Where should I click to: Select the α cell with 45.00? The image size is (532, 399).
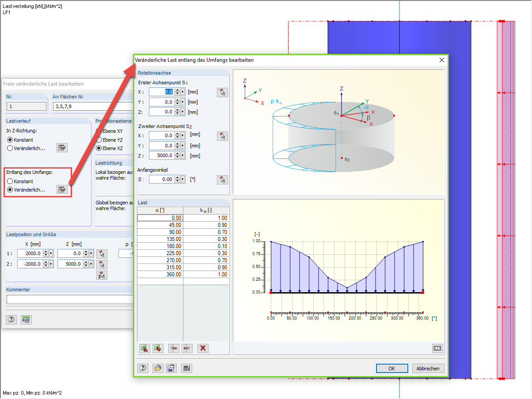pos(160,225)
